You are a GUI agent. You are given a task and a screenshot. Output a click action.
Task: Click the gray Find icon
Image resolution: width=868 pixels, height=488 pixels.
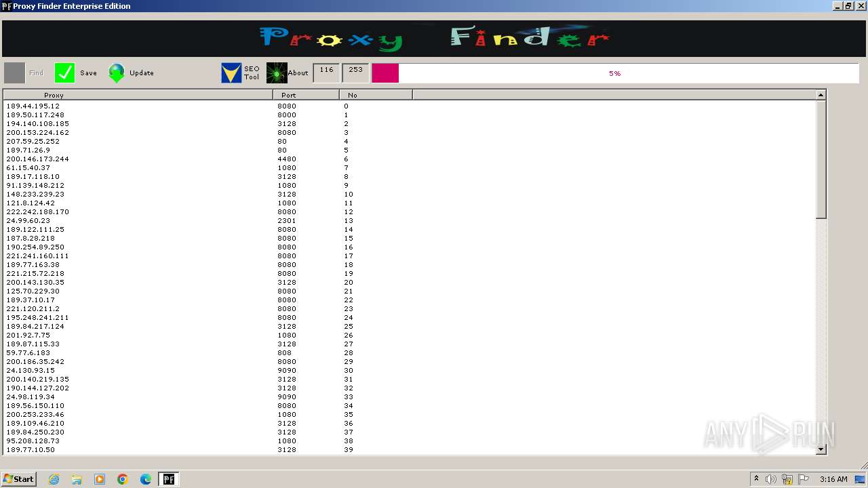pyautogui.click(x=15, y=73)
